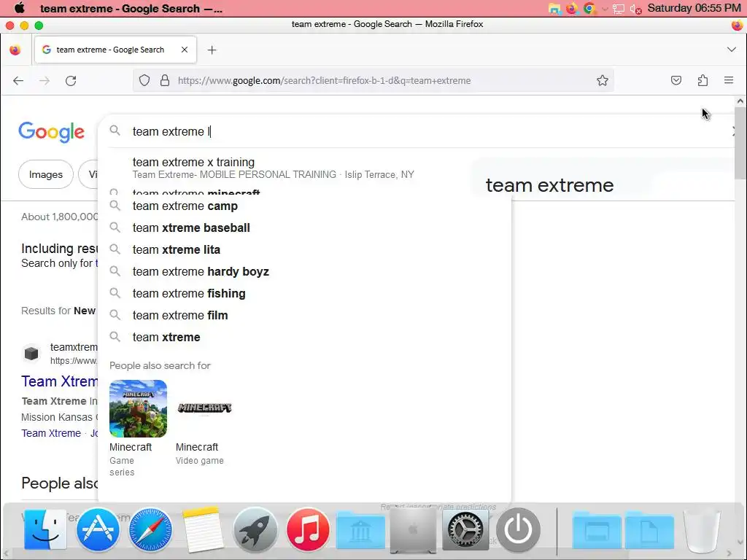
Task: Open the Extensions puzzle icon
Action: 703,80
